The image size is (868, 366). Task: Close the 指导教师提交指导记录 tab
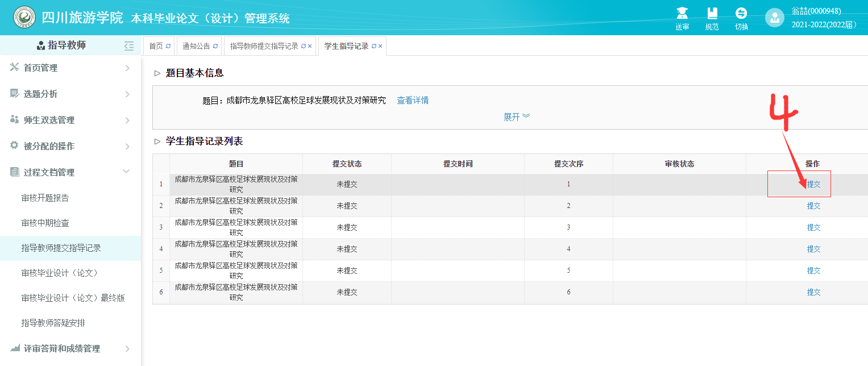click(x=310, y=47)
